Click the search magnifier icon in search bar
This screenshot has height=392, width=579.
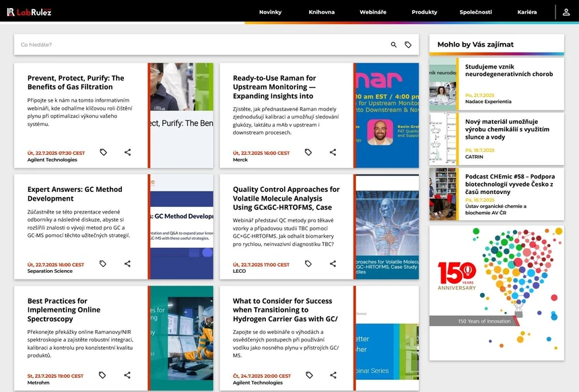click(x=394, y=44)
